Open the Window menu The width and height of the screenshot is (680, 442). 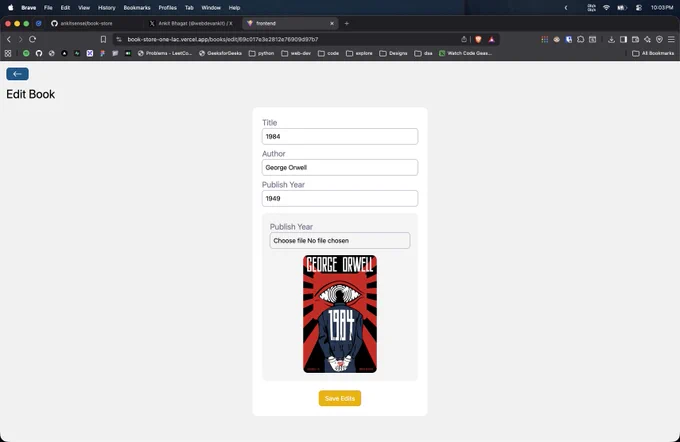[211, 7]
